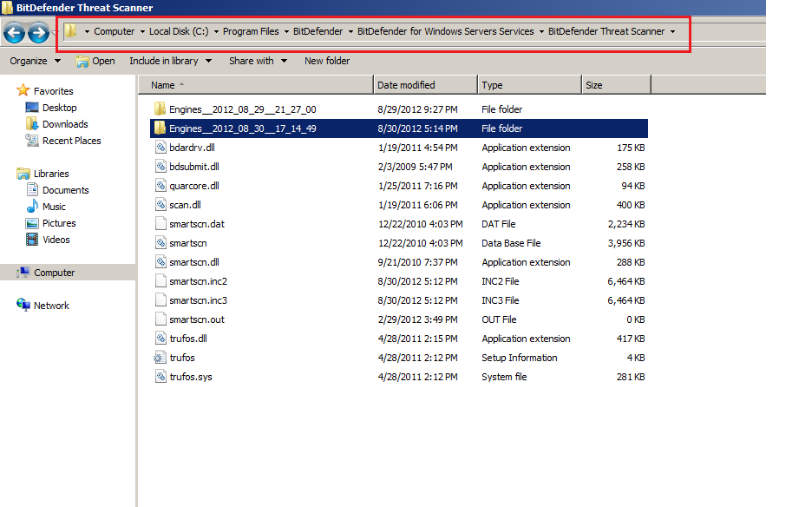Select Documents under Libraries

(x=66, y=190)
